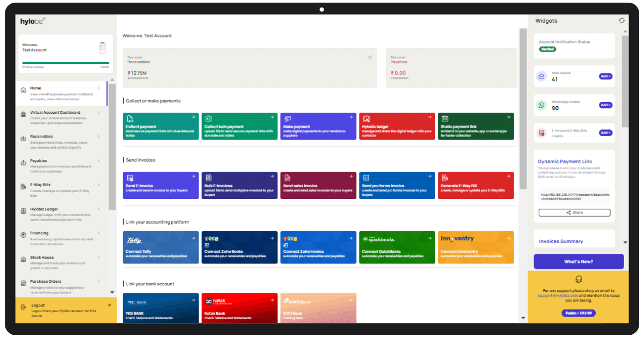Click the SMS credits envelope icon
Screen dimensions: 644x338
(542, 77)
